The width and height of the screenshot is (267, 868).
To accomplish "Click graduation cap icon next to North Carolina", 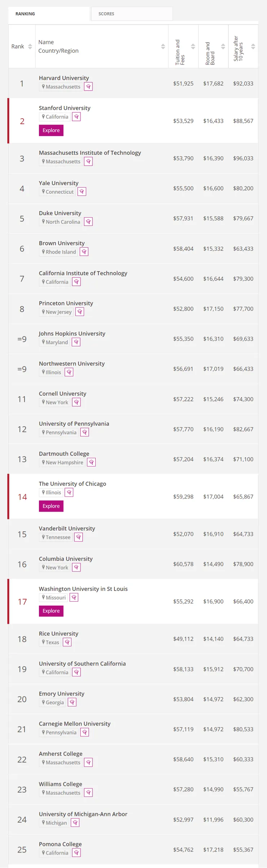I will tap(88, 222).
